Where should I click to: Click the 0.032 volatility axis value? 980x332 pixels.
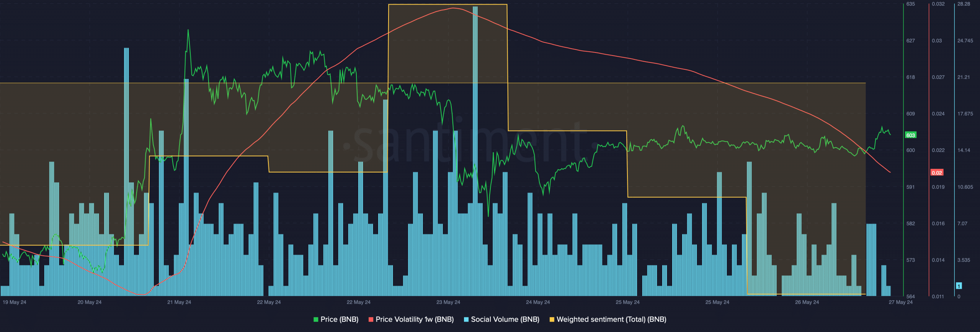tap(938, 4)
